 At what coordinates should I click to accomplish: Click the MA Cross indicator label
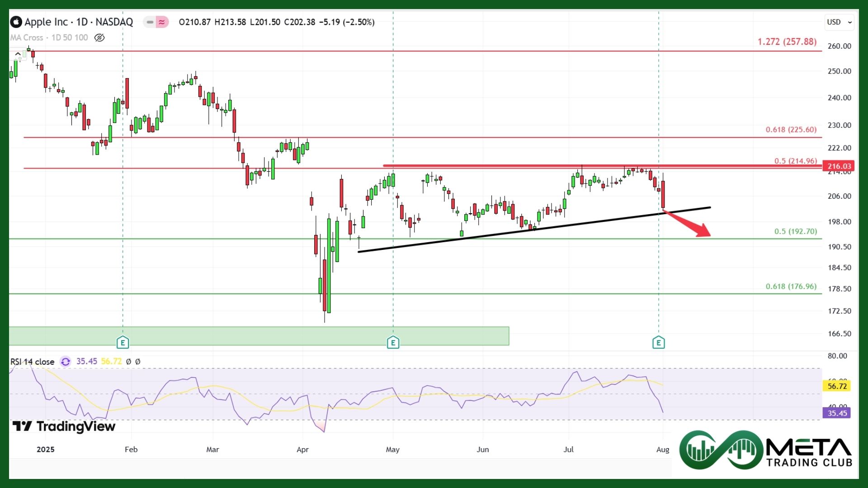pos(27,38)
